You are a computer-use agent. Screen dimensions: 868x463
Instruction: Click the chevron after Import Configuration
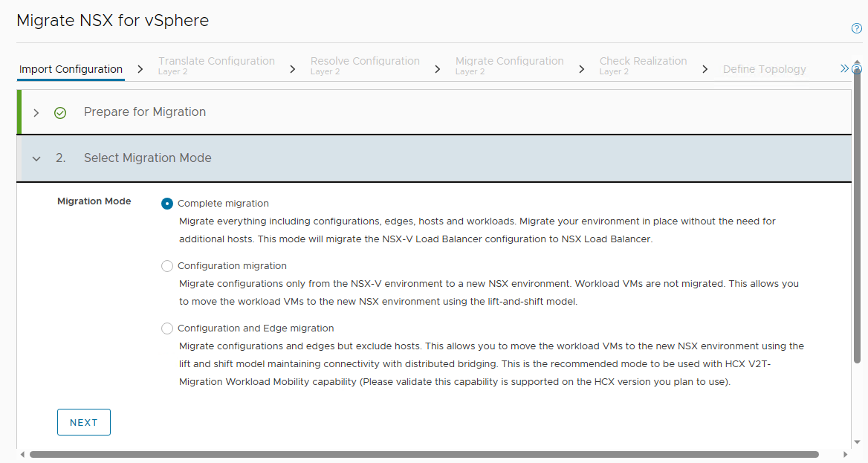click(x=140, y=69)
